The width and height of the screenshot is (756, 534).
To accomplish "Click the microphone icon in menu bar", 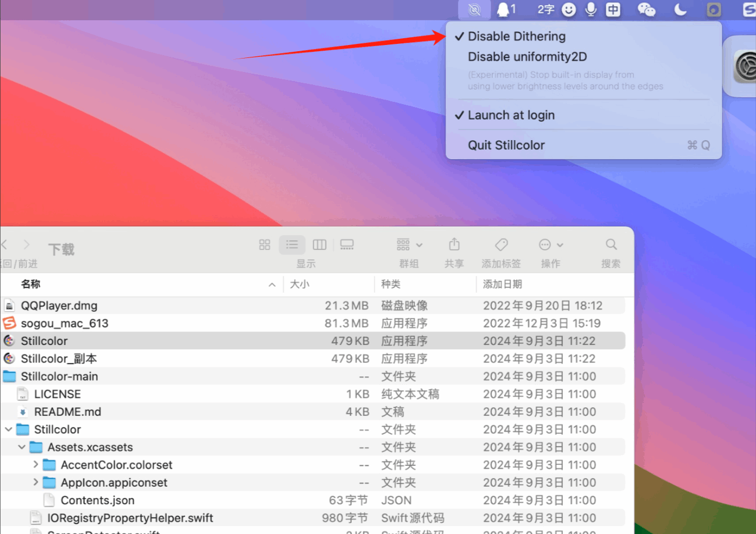I will 591,10.
